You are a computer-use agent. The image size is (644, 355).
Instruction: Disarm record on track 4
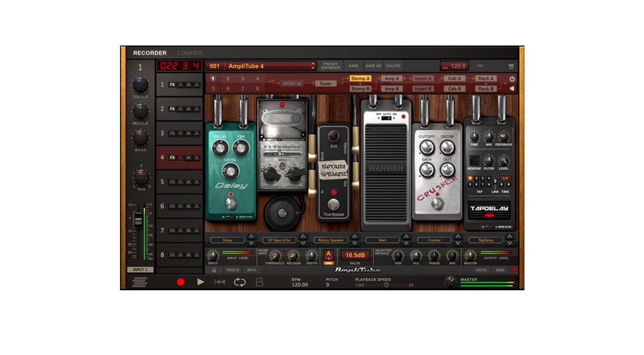point(181,157)
